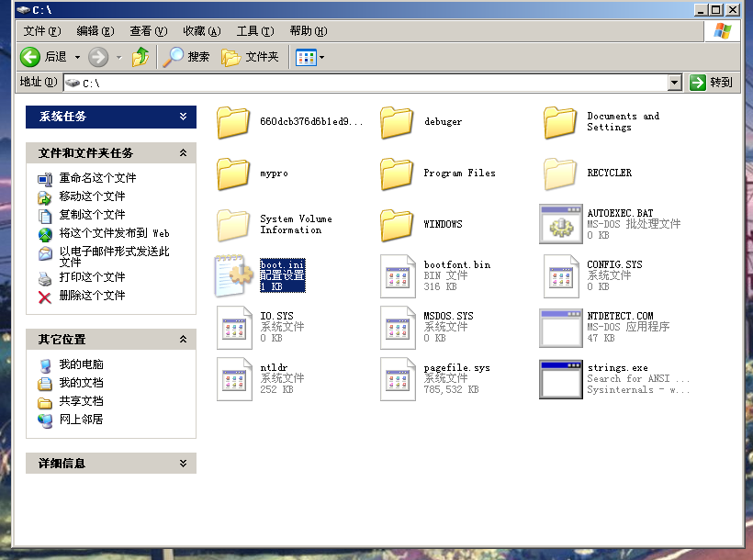Viewport: 753px width, 560px height.
Task: Click the 转到 Go button
Action: click(712, 83)
